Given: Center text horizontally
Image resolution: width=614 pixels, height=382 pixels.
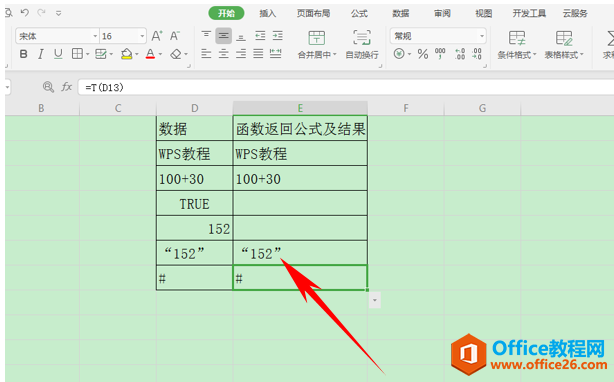Looking at the screenshot, I should pos(224,54).
